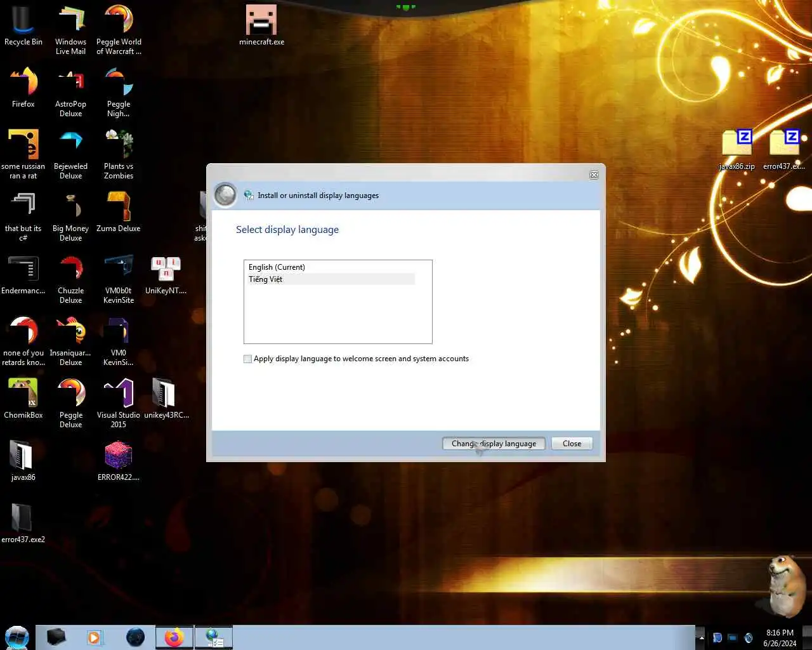The image size is (812, 650).
Task: Select Visual Studio 2015 desktop icon
Action: pos(119,404)
